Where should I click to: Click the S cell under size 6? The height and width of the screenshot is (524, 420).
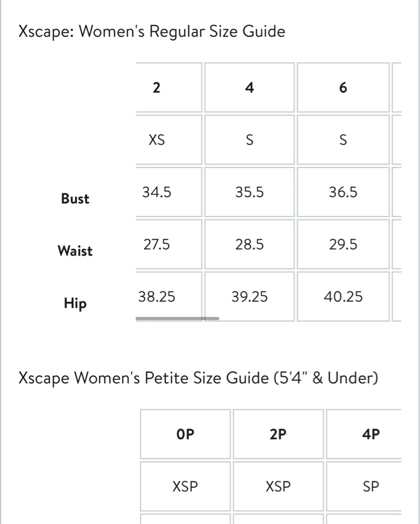(343, 140)
